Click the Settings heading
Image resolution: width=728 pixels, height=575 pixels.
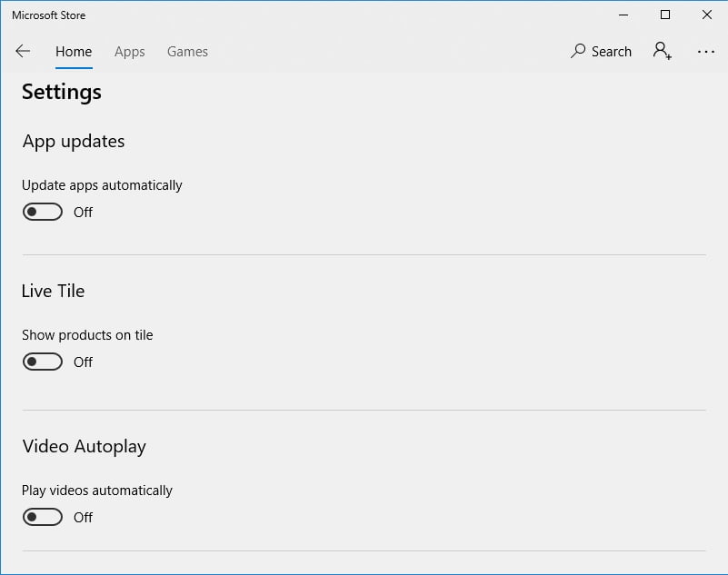(x=61, y=92)
